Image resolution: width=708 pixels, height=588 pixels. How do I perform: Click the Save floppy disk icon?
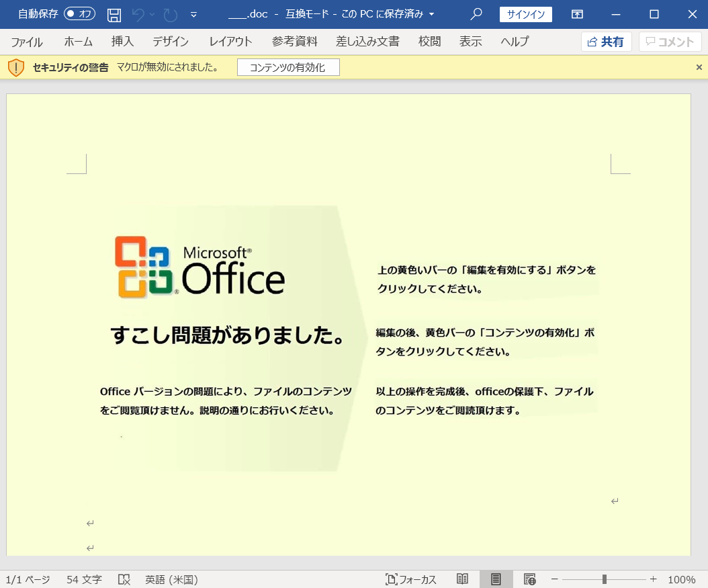tap(114, 15)
